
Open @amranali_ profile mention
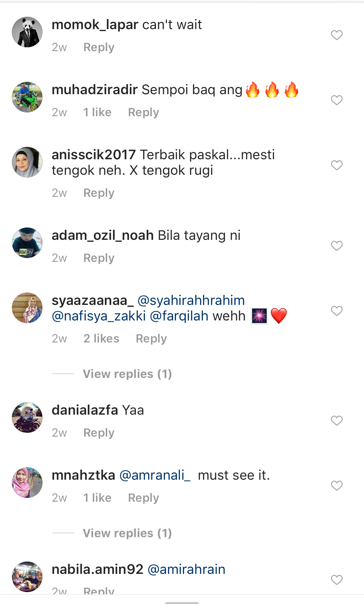point(155,475)
